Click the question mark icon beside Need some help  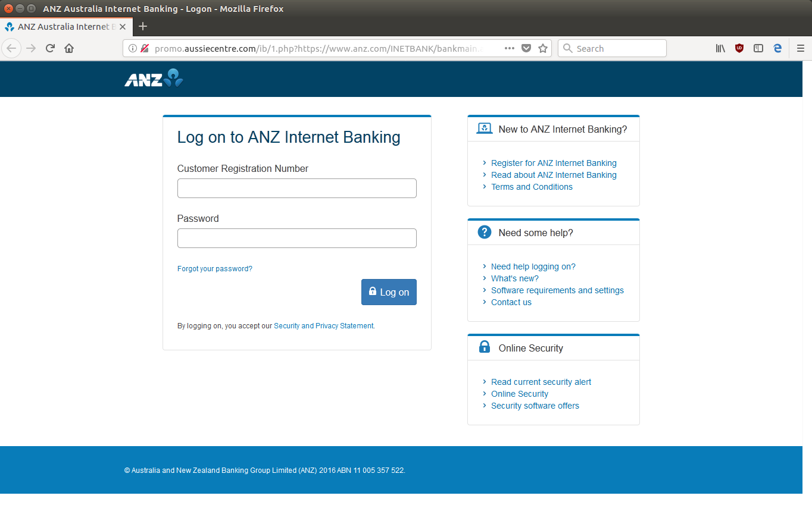(484, 232)
